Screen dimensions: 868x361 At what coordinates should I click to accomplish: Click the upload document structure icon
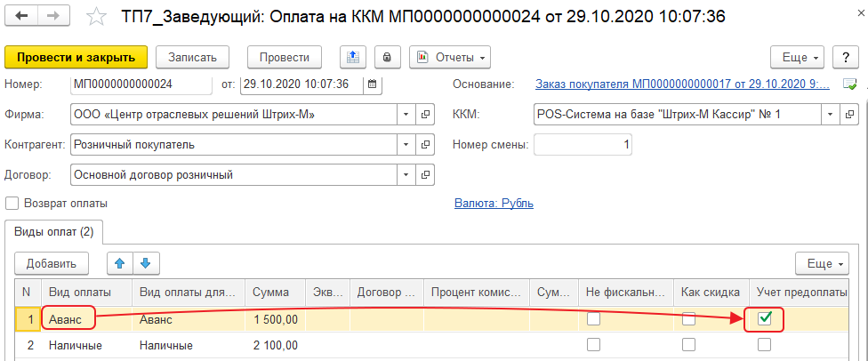[x=353, y=57]
